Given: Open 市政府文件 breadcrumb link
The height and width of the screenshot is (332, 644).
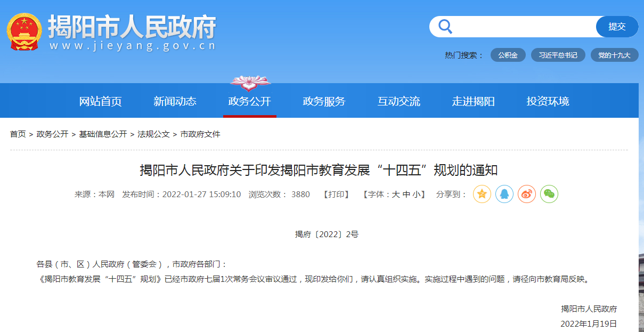Looking at the screenshot, I should [200, 134].
